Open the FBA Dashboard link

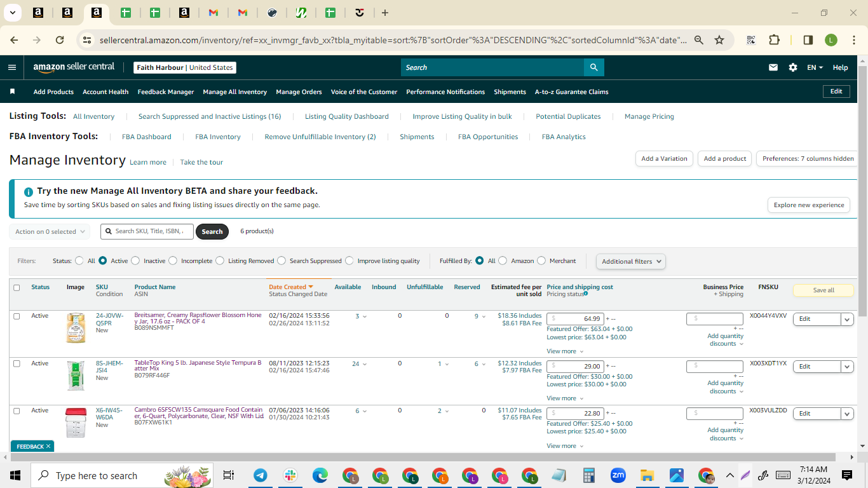point(147,137)
